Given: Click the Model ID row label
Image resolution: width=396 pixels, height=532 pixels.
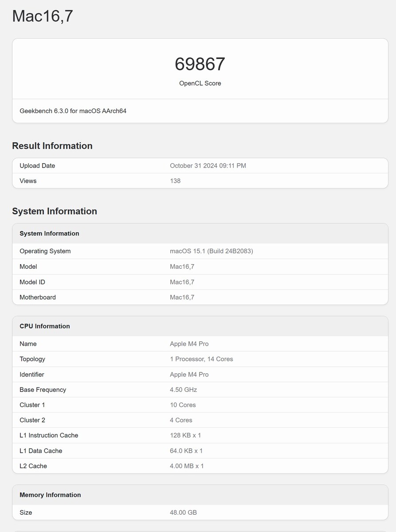Looking at the screenshot, I should tap(32, 282).
